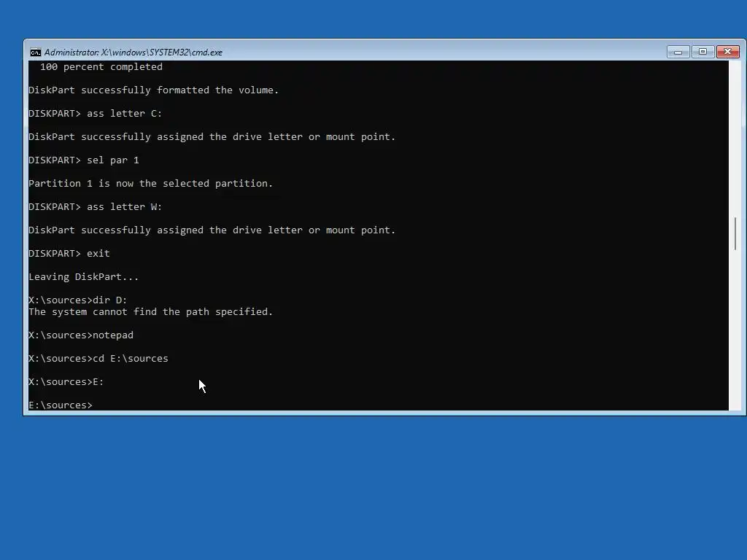Click the cmd.exe icon in the title bar
The image size is (747, 560).
[35, 52]
